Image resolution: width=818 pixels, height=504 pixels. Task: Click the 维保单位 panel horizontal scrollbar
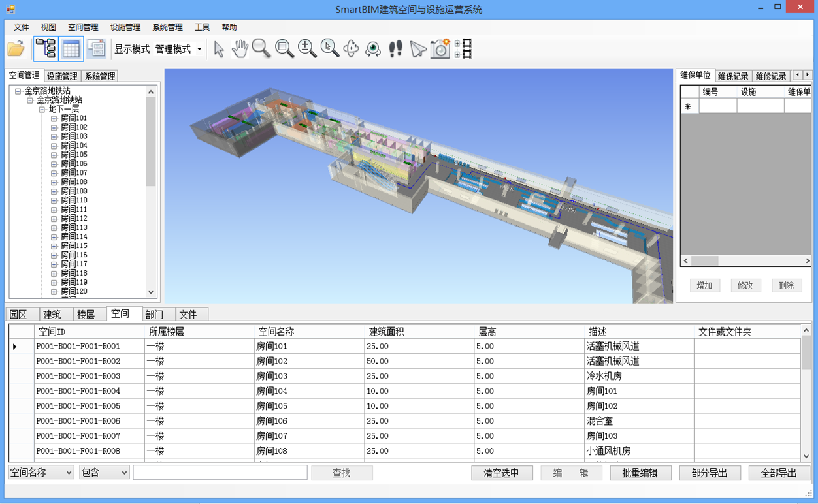(745, 260)
